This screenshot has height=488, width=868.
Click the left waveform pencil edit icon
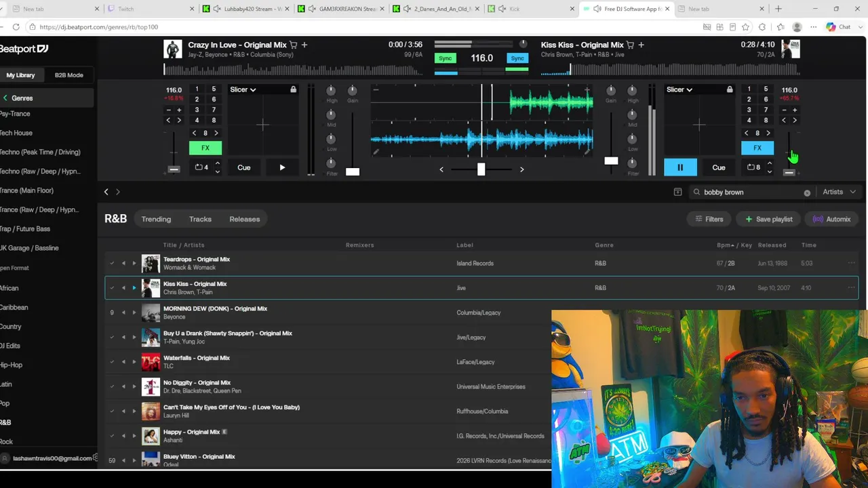coord(376,152)
